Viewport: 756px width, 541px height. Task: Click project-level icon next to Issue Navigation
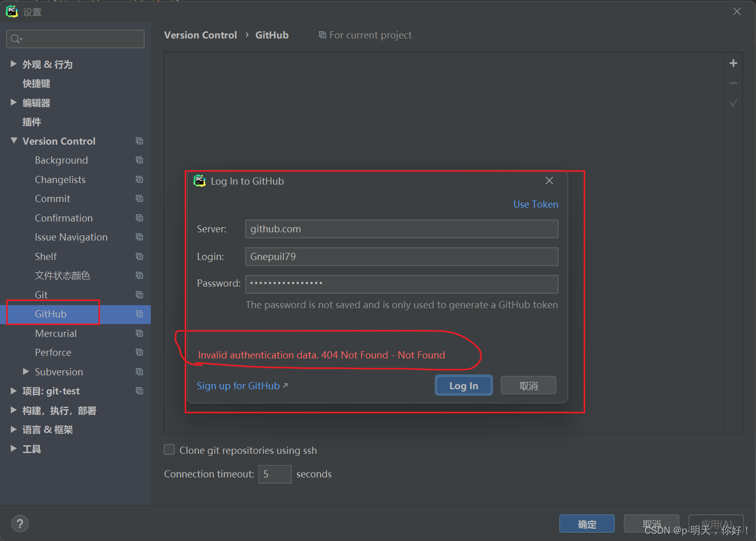139,237
